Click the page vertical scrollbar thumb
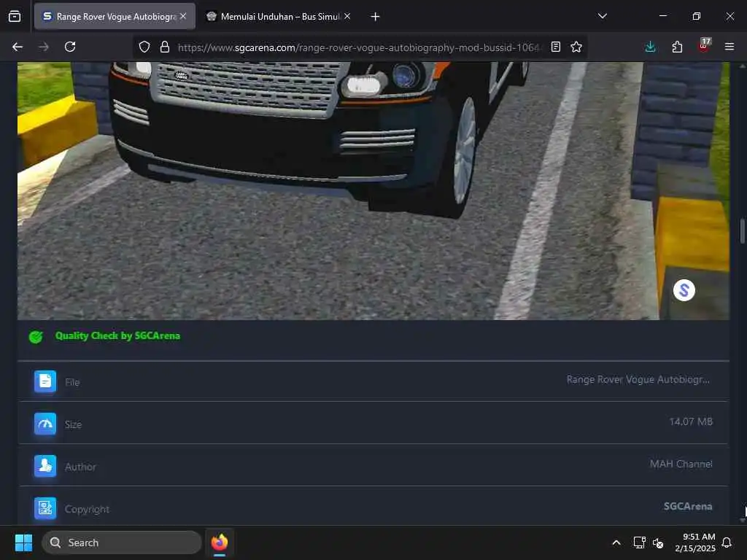Viewport: 747px width, 560px height. click(742, 231)
